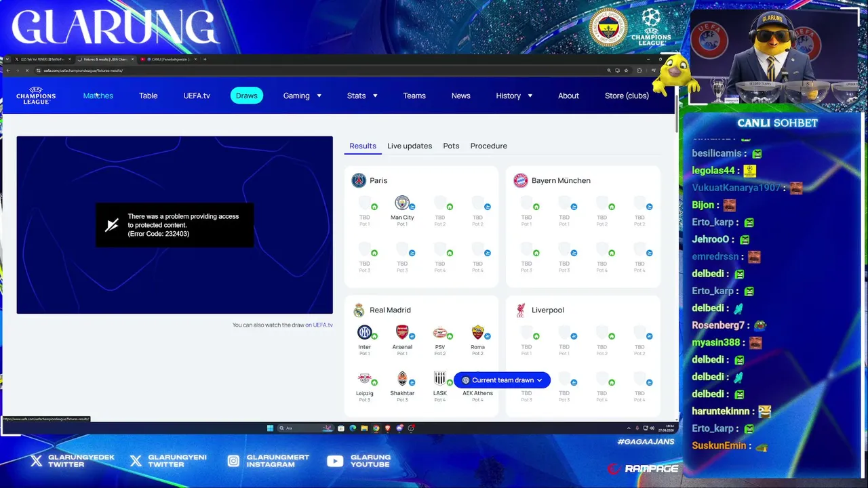Viewport: 868px width, 488px height.
Task: Select the Shakhtar crest in Real Madrid card
Action: pos(402,378)
